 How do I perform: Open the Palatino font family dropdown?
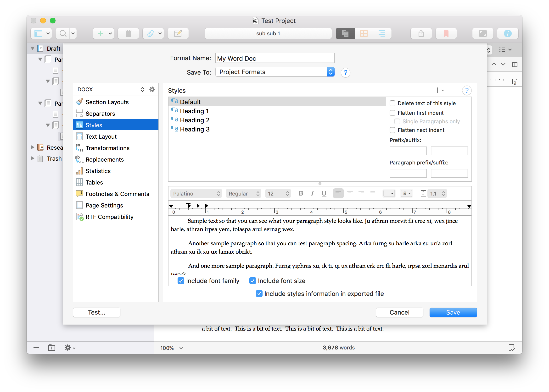[x=196, y=194]
